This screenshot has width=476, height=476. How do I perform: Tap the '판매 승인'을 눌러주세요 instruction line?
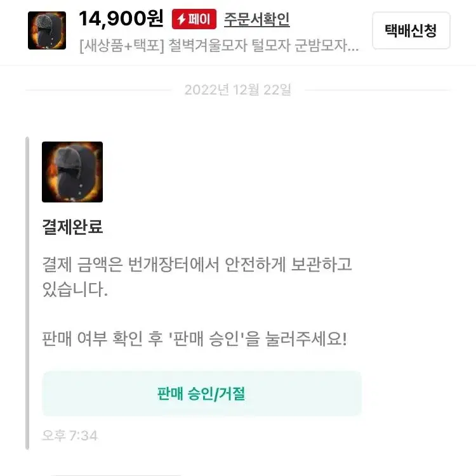pos(195,338)
